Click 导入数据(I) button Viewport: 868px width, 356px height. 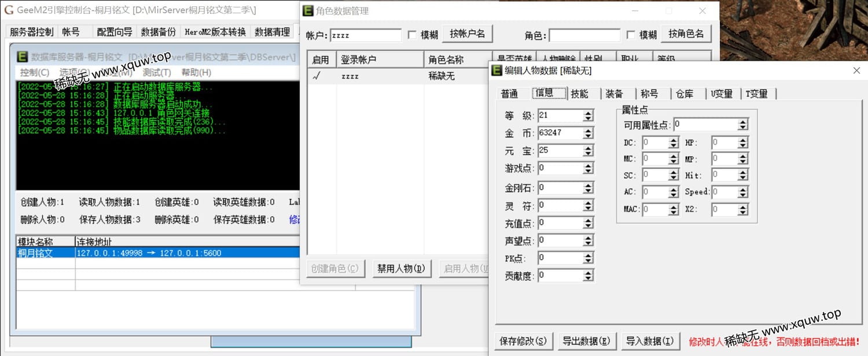point(649,341)
